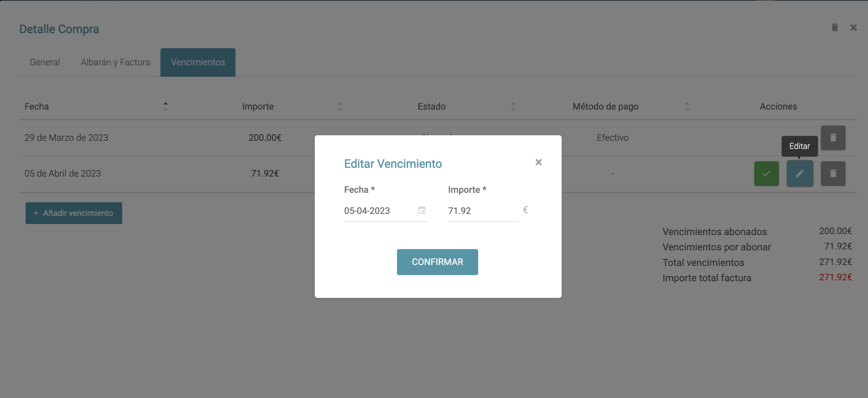The height and width of the screenshot is (398, 868).
Task: Sort by Método de pago arrows
Action: point(687,107)
